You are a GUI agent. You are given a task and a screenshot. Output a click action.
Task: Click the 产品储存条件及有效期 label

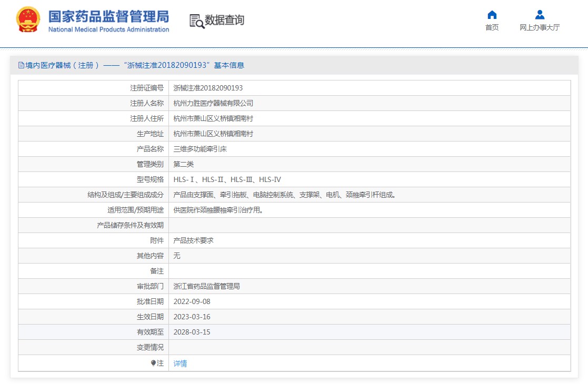[130, 226]
